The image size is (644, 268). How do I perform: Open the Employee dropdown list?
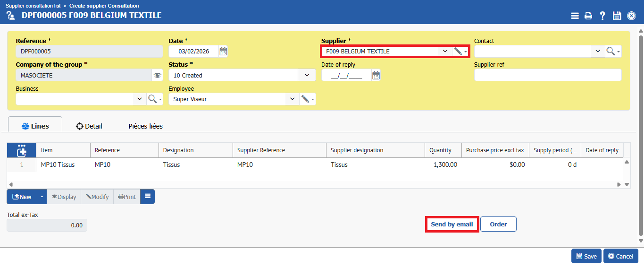pos(293,99)
